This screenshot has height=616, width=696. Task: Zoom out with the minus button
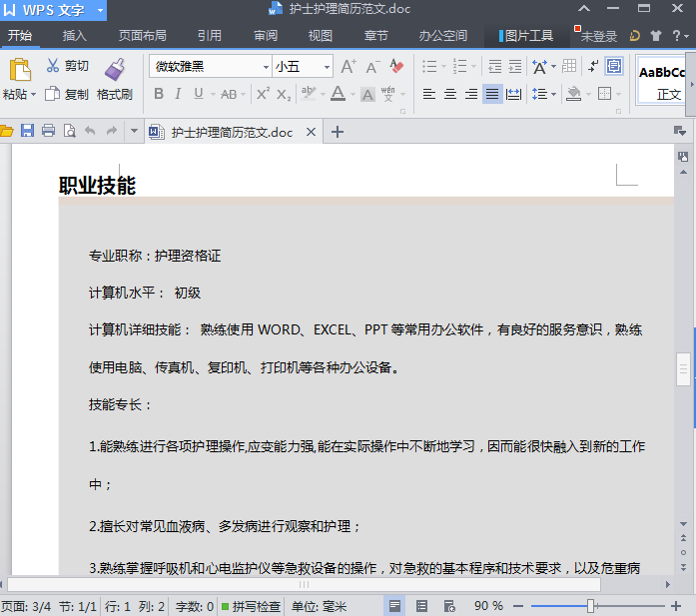[517, 606]
